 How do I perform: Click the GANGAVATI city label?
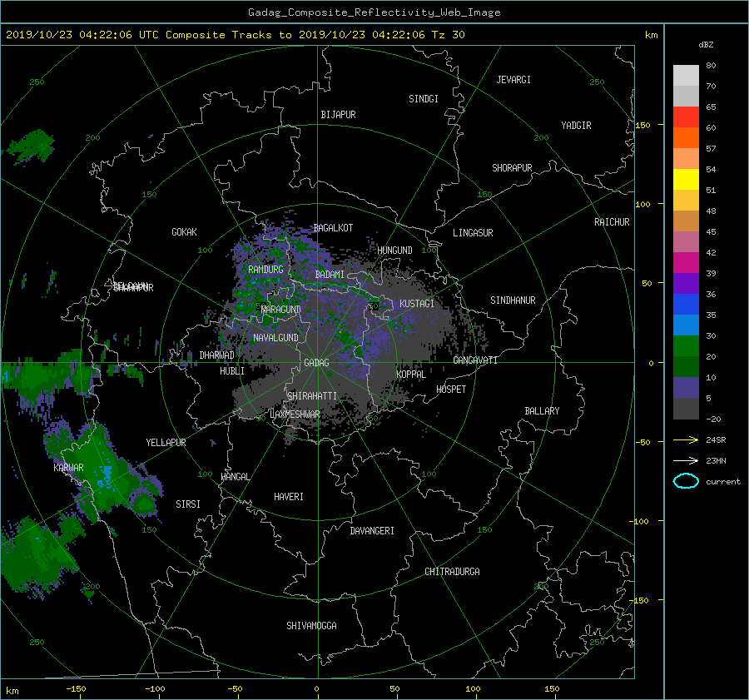[475, 360]
